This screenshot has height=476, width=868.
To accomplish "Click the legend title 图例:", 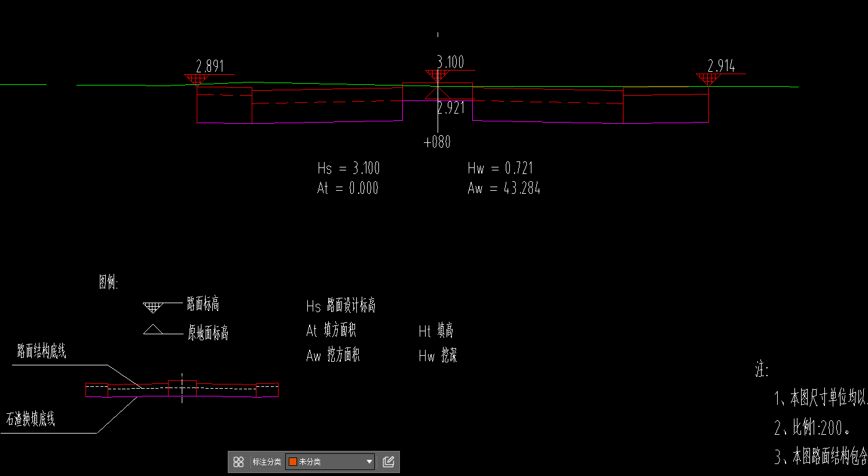I will (109, 283).
